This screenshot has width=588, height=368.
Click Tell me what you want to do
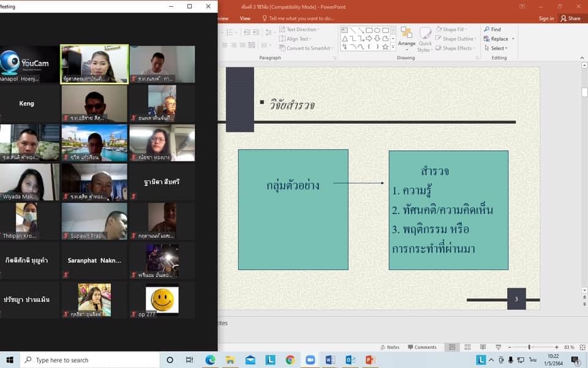point(301,18)
